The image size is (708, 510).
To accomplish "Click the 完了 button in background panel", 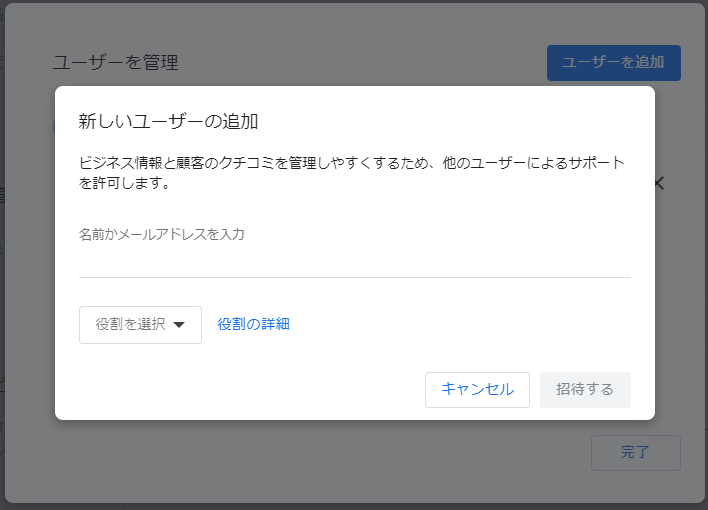I will pos(636,453).
